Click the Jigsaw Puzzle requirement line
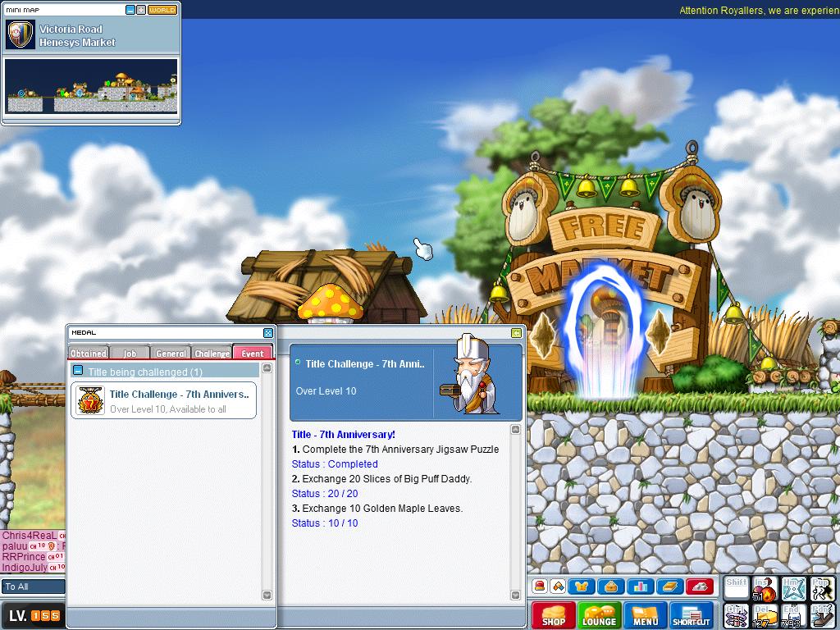 pos(395,450)
